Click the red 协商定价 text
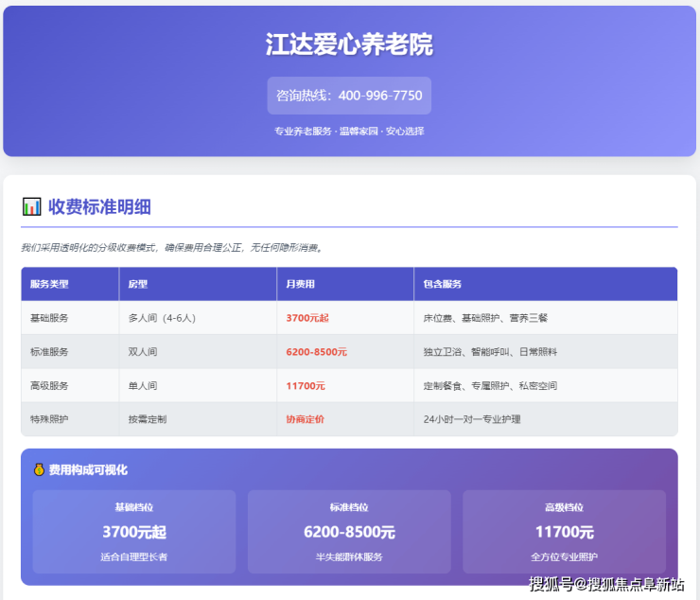 (x=305, y=419)
